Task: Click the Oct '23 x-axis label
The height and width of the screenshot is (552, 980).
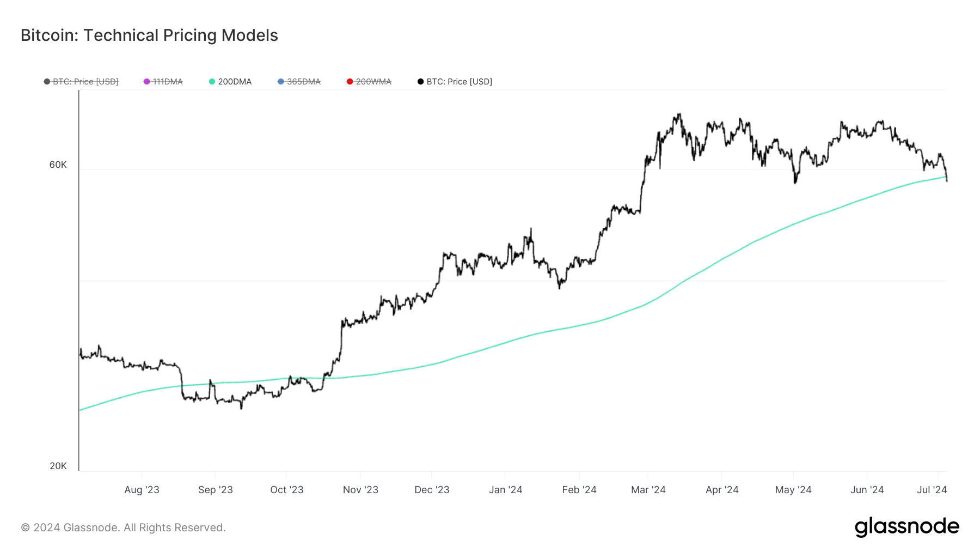Action: pos(286,490)
